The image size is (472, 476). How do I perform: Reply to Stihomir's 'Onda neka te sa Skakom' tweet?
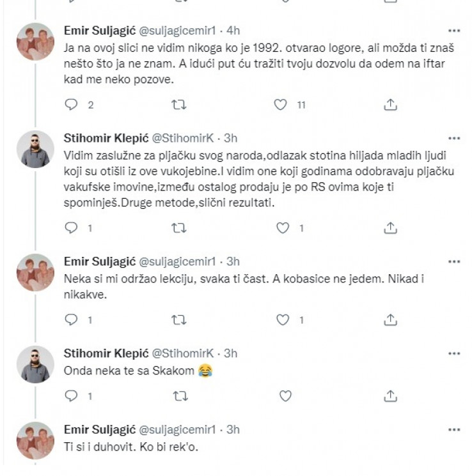click(72, 396)
